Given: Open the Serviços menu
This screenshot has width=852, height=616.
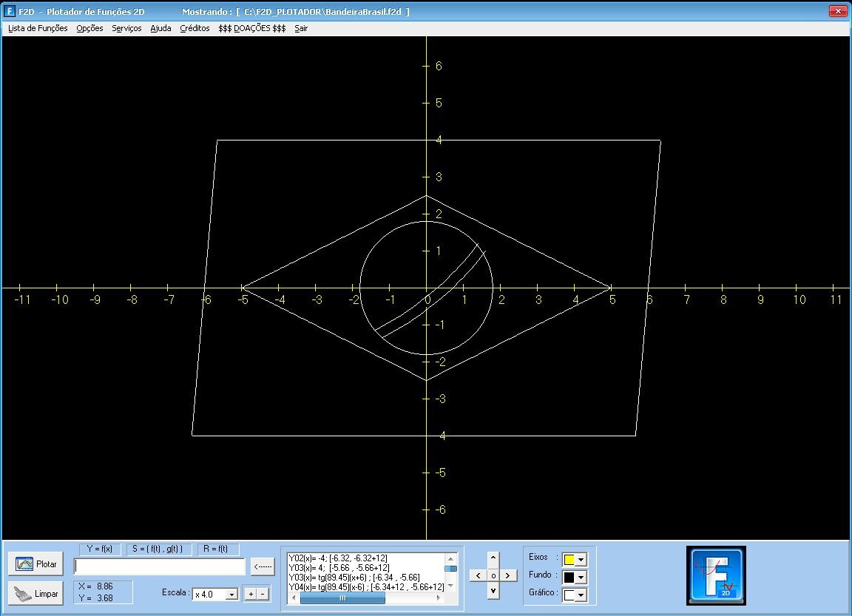Looking at the screenshot, I should (126, 28).
